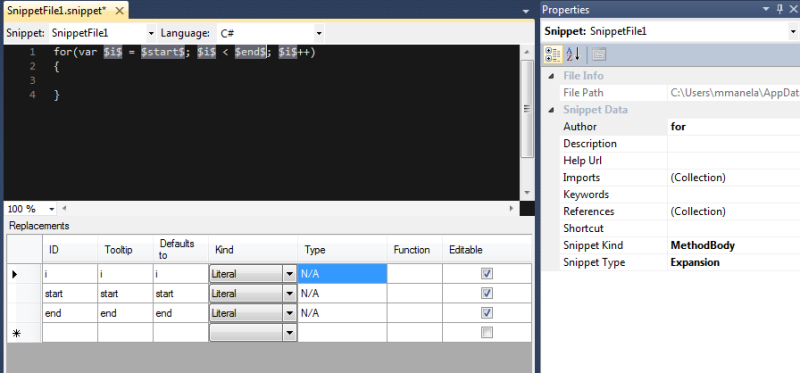Image resolution: width=800 pixels, height=373 pixels.
Task: Click the Tooltip cell for the i row
Action: click(125, 274)
